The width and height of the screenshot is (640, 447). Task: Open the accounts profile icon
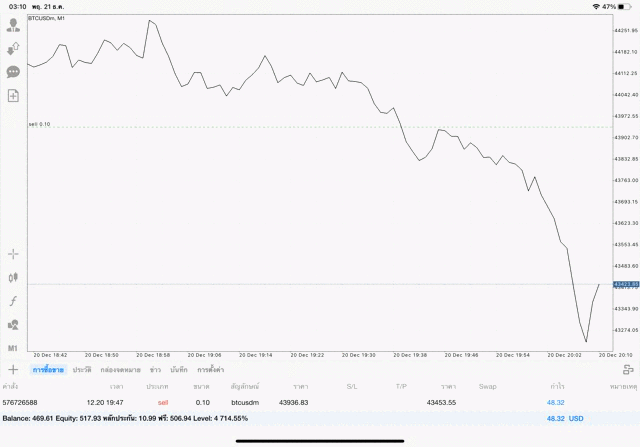click(x=13, y=25)
